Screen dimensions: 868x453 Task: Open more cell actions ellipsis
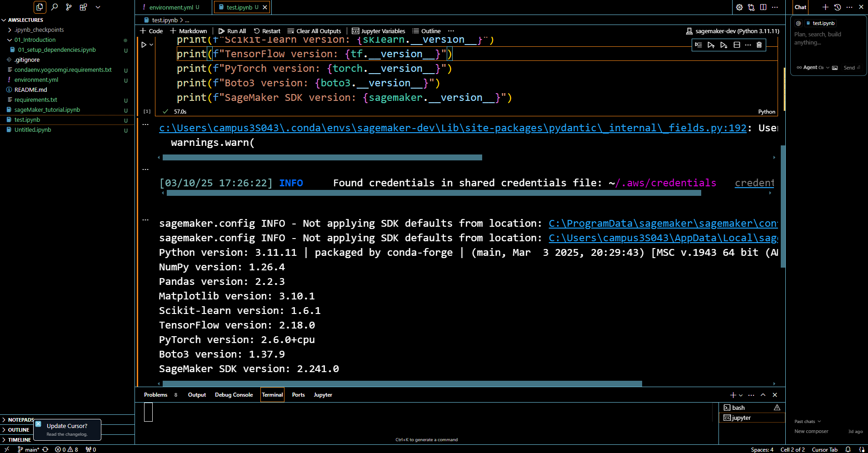click(748, 45)
